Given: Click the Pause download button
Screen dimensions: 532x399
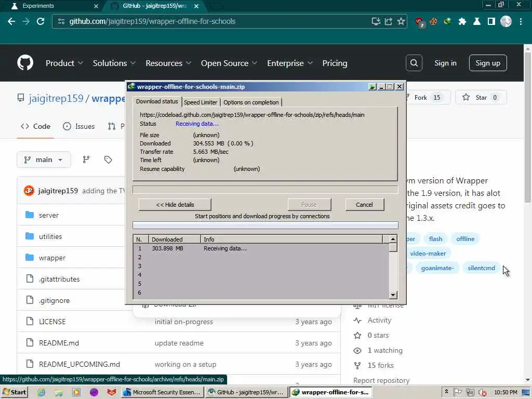Looking at the screenshot, I should coord(309,205).
